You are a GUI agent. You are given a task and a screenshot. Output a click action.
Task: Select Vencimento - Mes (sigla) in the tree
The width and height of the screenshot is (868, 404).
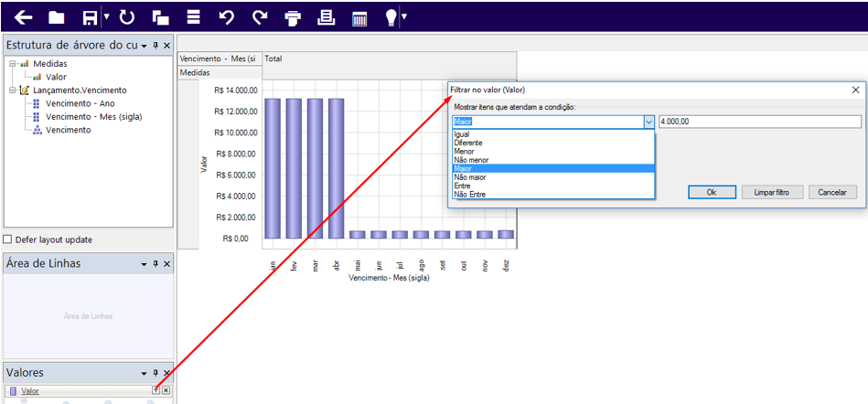pos(94,117)
